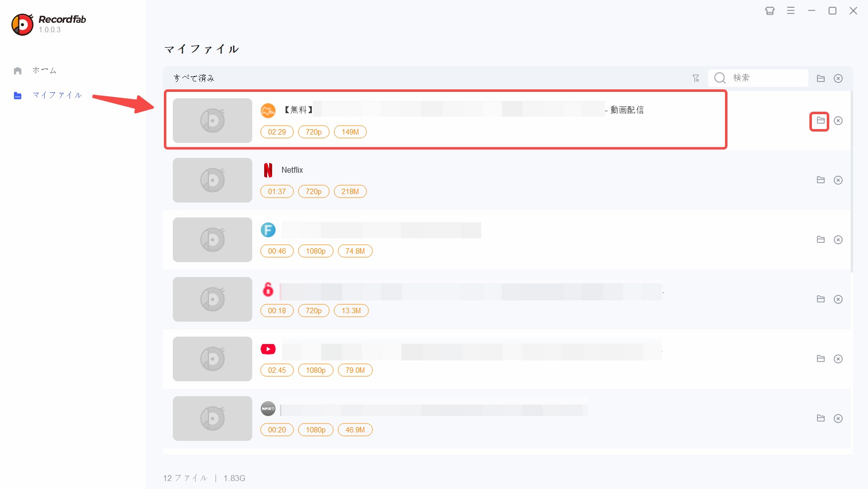
Task: Click the filter icon beside search
Action: tap(696, 78)
